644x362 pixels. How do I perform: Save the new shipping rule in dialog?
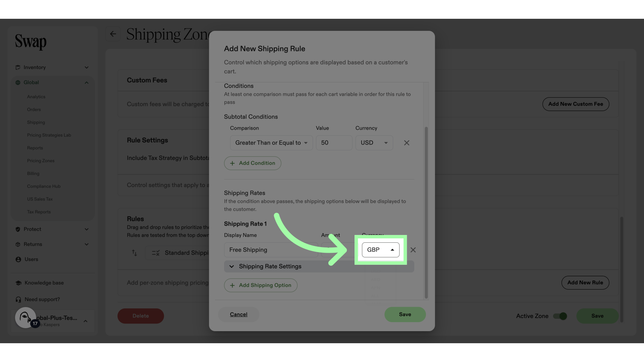click(x=405, y=314)
